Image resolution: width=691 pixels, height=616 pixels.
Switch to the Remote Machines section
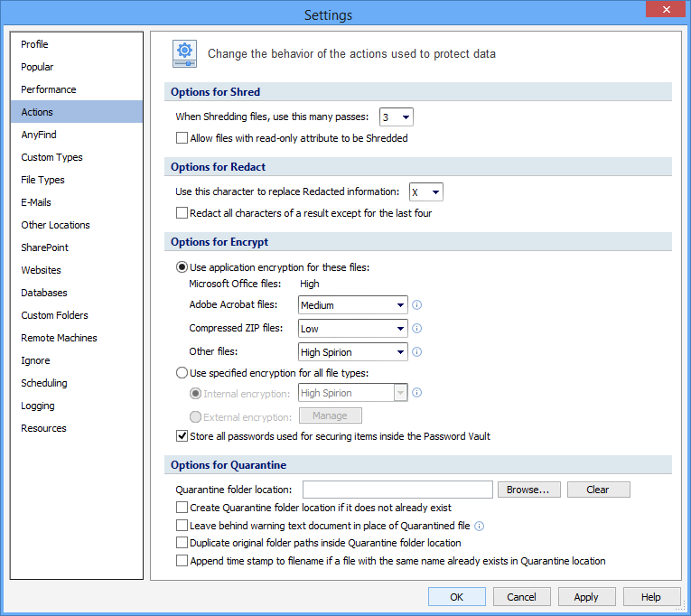(x=59, y=338)
